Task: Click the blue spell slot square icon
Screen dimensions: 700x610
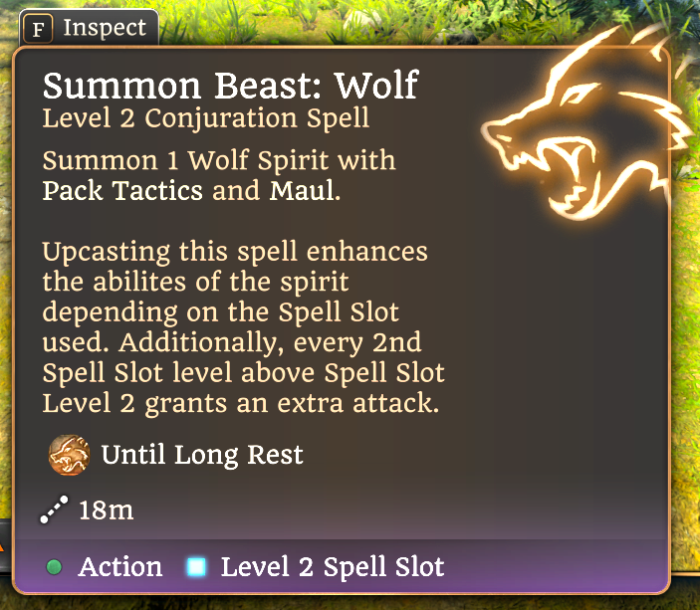Action: click(x=196, y=567)
